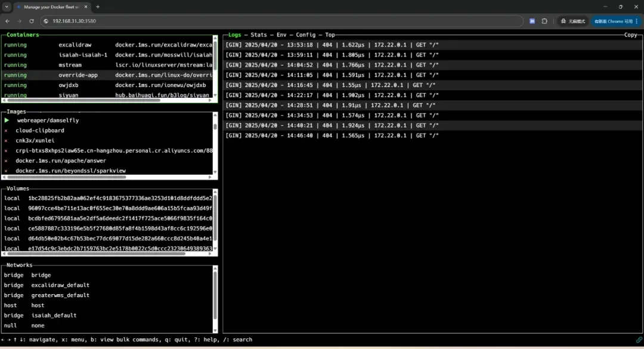Open a new browser tab with plus icon
This screenshot has width=644, height=349.
98,7
